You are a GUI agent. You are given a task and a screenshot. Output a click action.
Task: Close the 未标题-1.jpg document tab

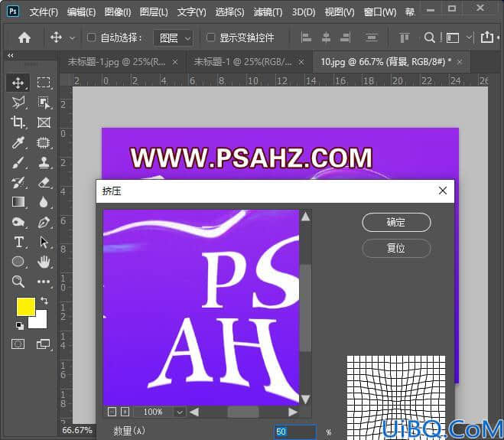(175, 62)
